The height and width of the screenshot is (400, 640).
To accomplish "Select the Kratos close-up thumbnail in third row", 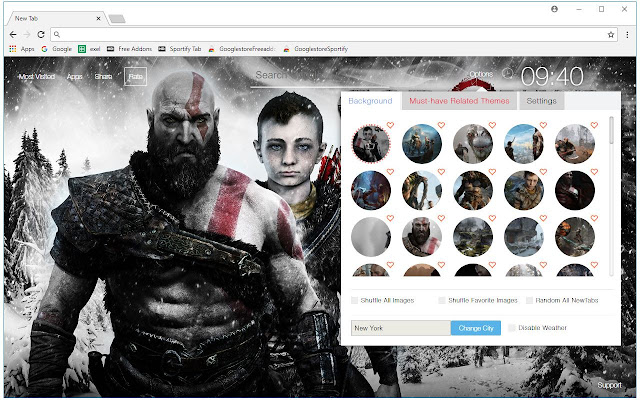I will (422, 237).
